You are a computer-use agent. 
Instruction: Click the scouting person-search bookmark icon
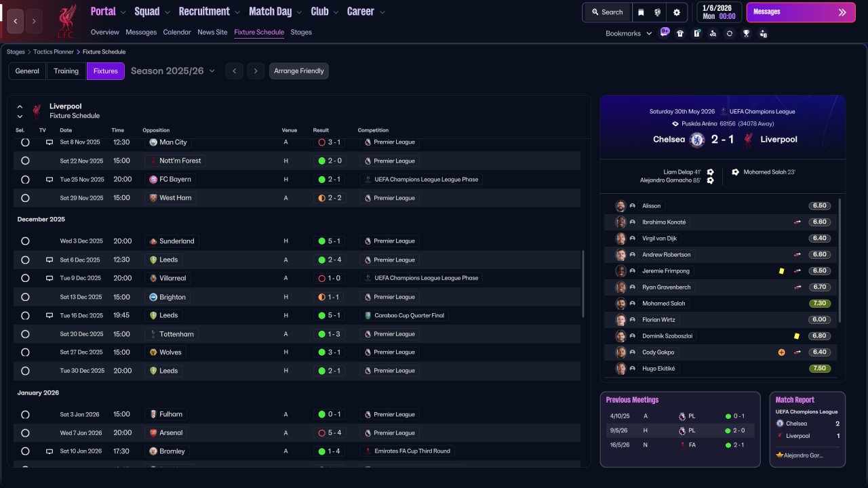(x=713, y=33)
